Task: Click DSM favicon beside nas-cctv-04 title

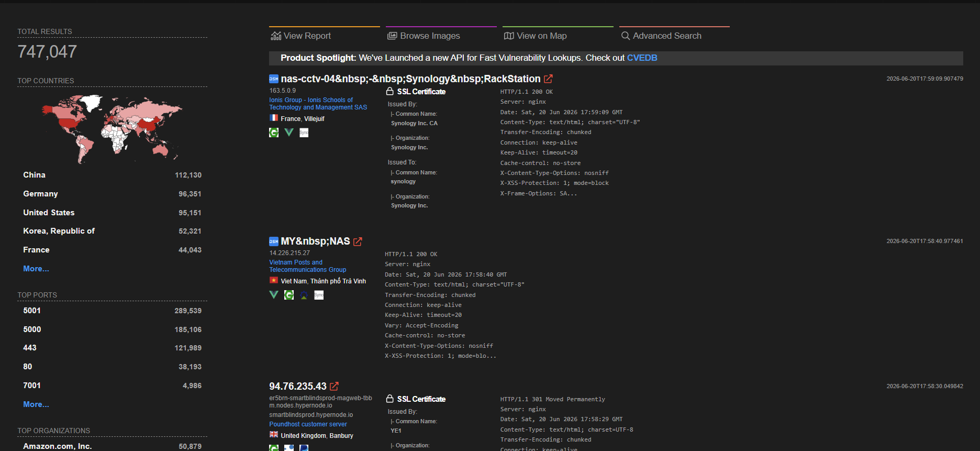Action: pos(274,79)
